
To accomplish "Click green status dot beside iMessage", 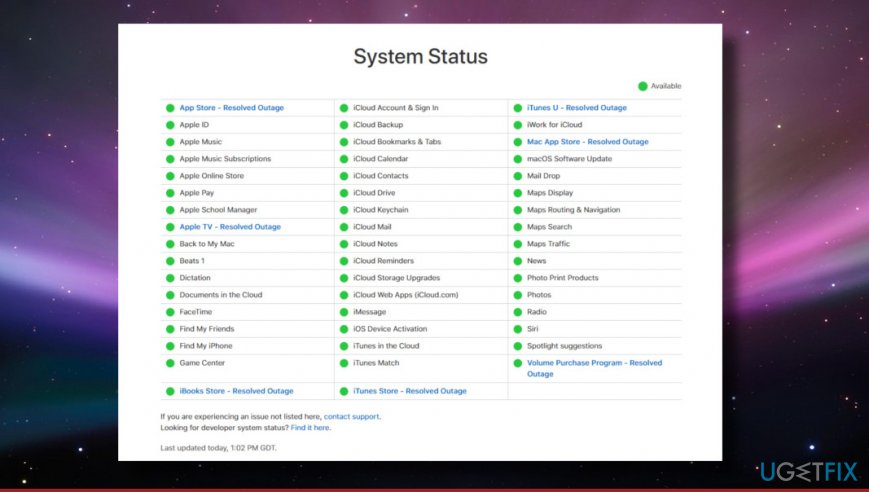I will click(344, 312).
